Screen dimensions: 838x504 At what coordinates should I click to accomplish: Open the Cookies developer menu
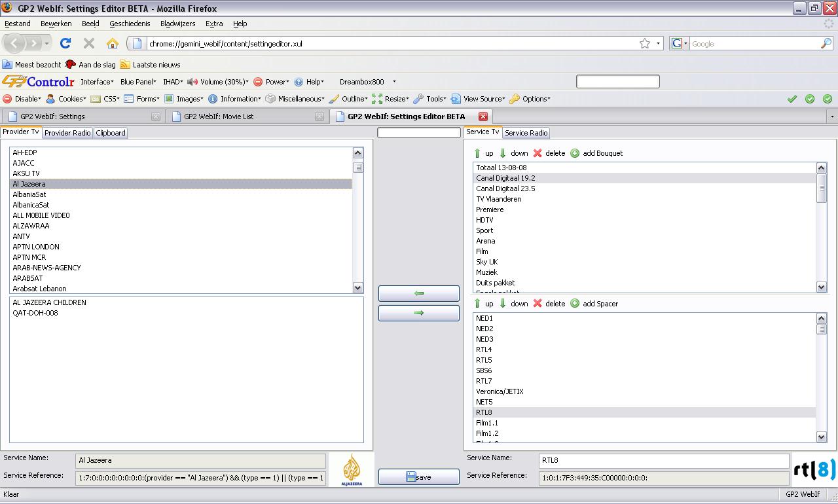coord(65,99)
